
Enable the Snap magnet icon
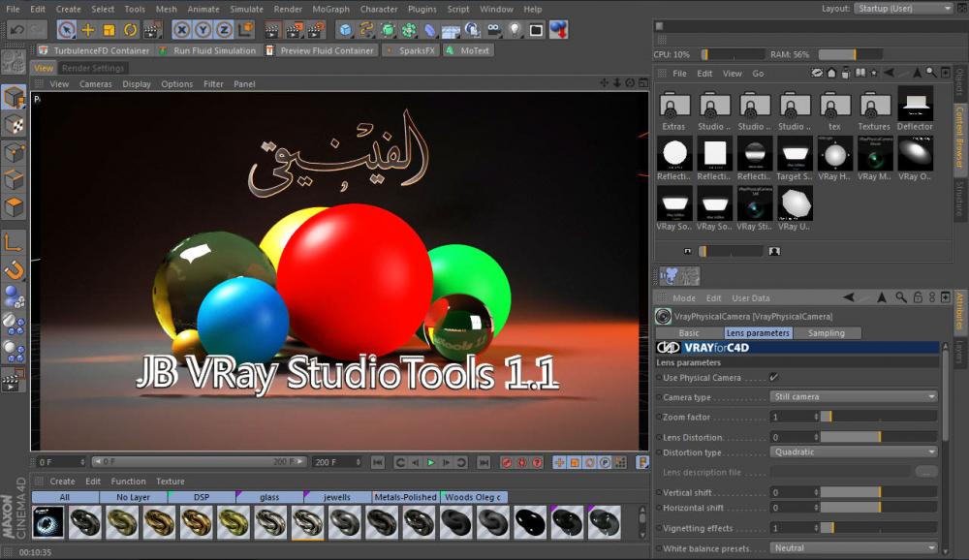pos(14,269)
